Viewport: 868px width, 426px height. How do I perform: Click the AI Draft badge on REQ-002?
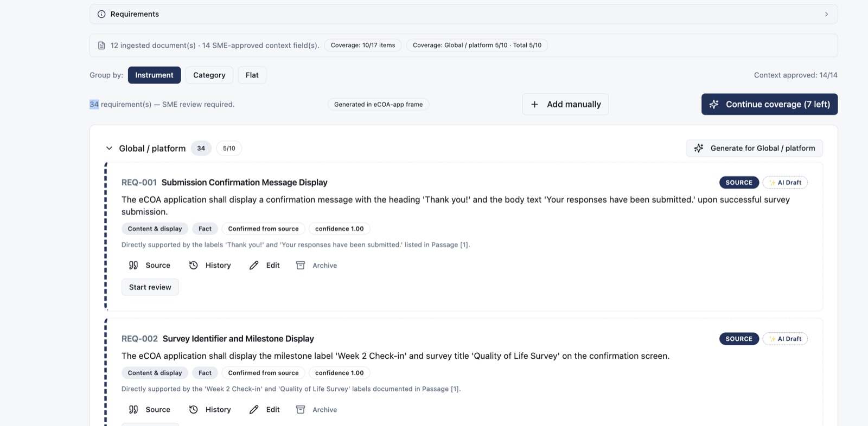(785, 339)
